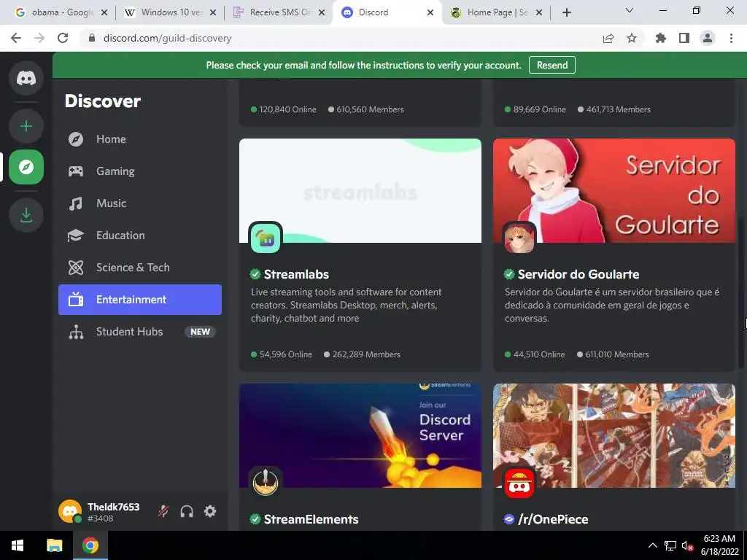Select the Entertainment TV icon

pos(76,300)
